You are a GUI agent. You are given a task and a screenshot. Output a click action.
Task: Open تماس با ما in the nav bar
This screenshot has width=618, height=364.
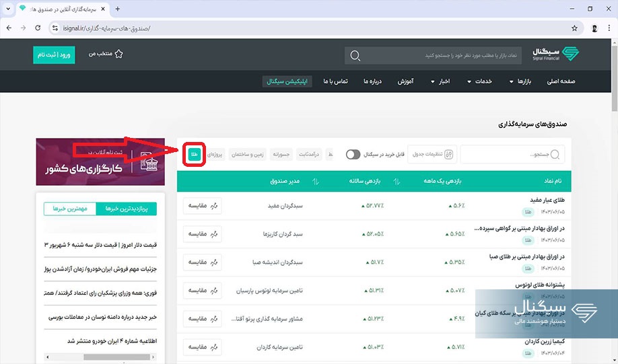[336, 81]
